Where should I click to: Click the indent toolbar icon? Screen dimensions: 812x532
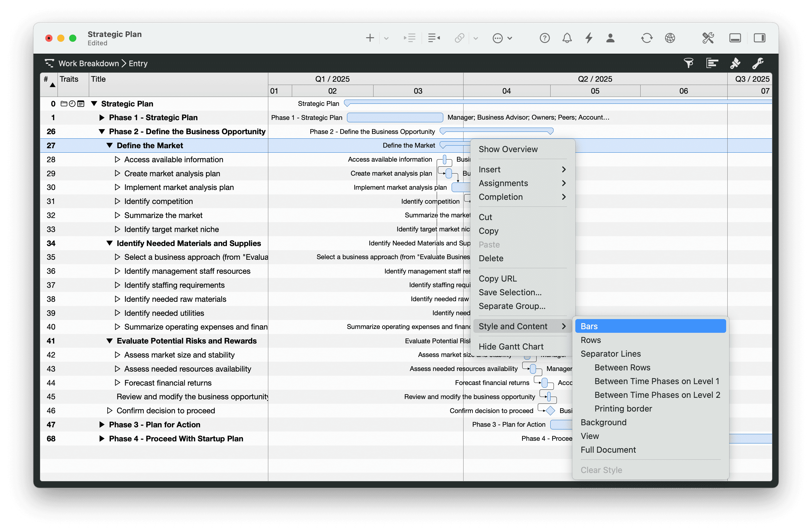(x=409, y=38)
